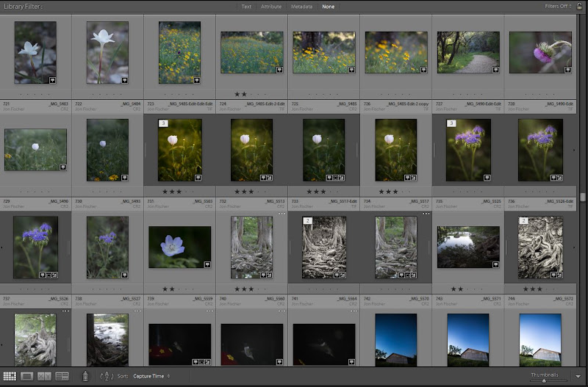
Task: Switch to Grid view in toolbar
Action: pos(9,376)
